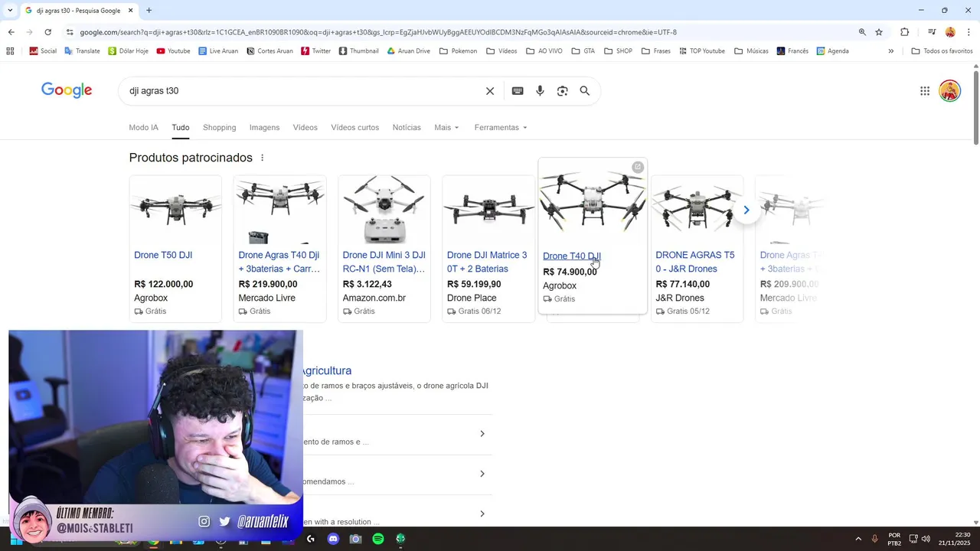Open the Google apps grid
Screen dimensions: 980x551
925,91
